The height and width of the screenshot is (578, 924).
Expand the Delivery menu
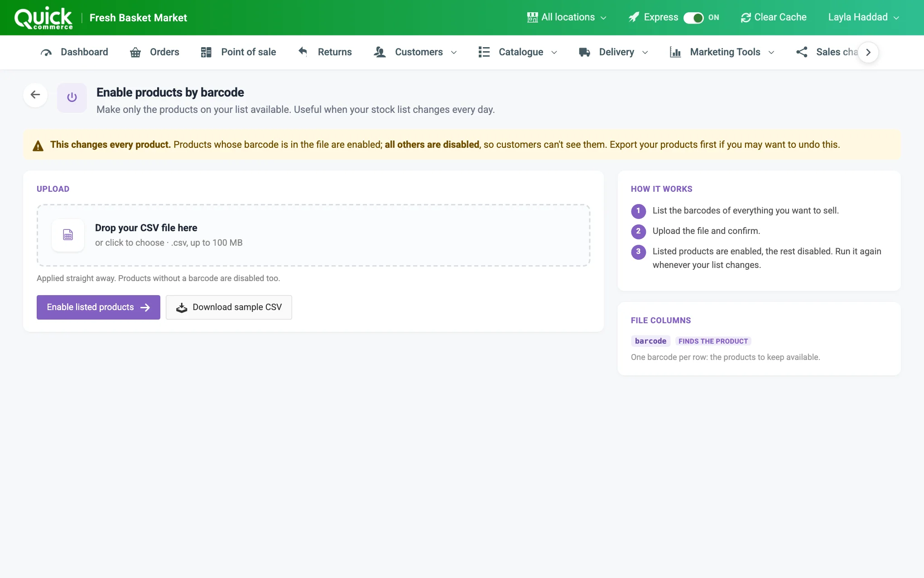[x=613, y=52]
